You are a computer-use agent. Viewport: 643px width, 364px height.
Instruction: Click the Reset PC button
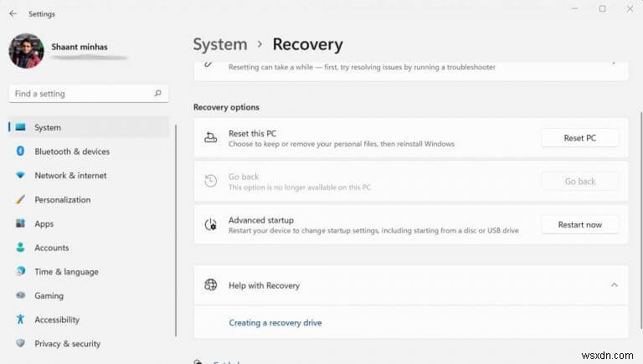tap(579, 138)
